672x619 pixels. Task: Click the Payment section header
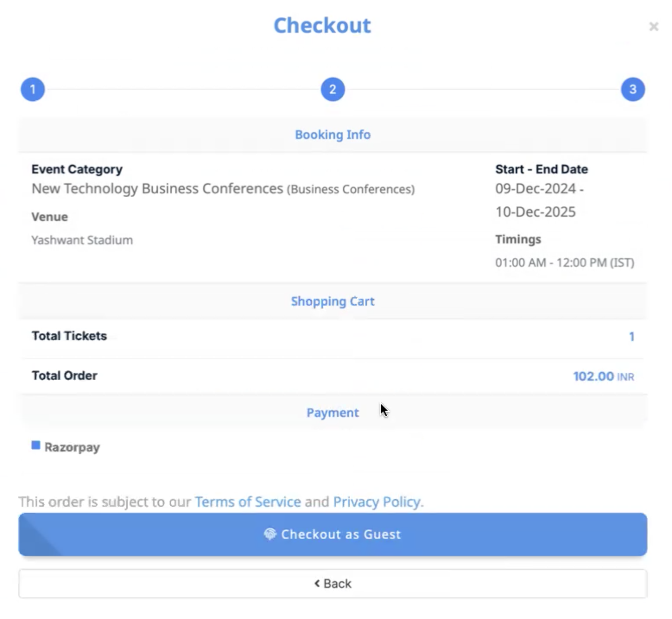coord(333,413)
